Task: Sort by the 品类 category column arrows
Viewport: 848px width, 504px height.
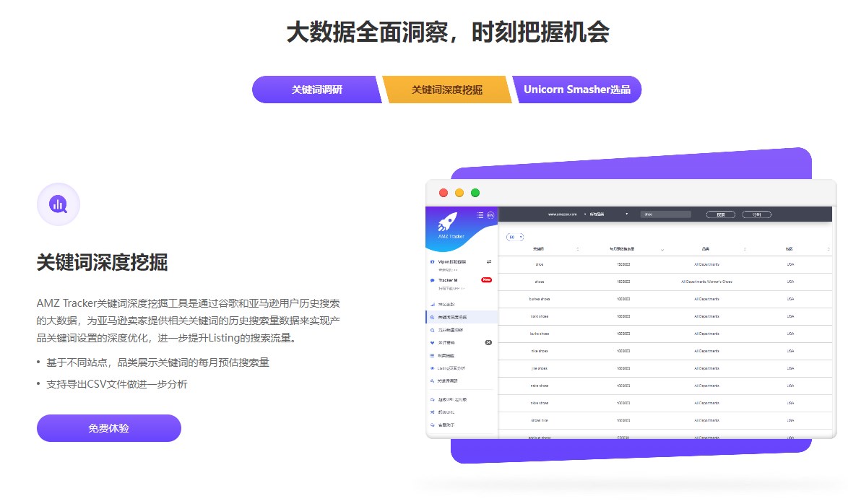Action: click(x=745, y=249)
